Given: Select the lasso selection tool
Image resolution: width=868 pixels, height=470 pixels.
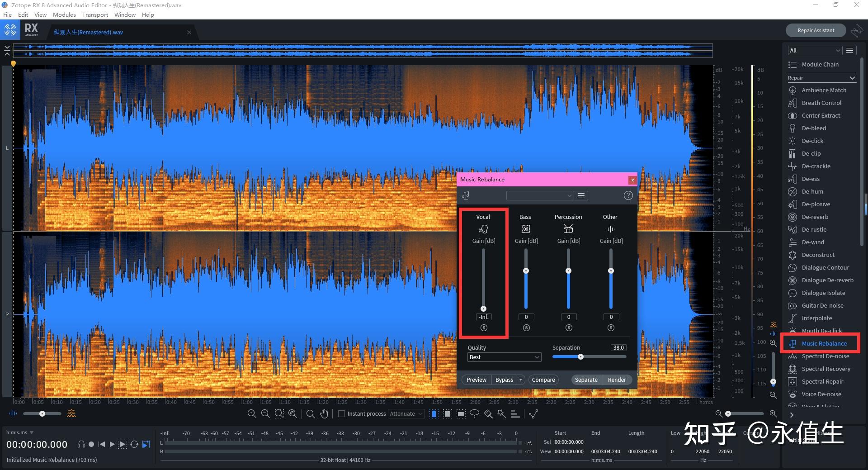Looking at the screenshot, I should pos(474,414).
